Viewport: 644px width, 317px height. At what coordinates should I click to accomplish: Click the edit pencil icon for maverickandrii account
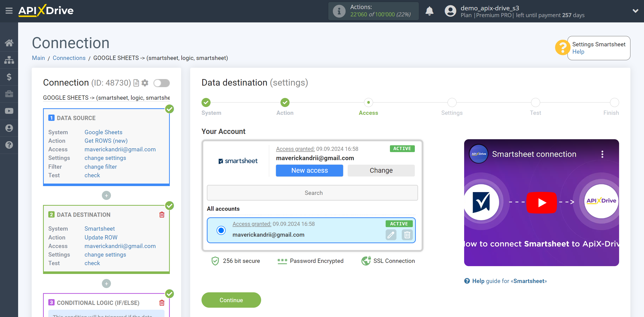[391, 234]
